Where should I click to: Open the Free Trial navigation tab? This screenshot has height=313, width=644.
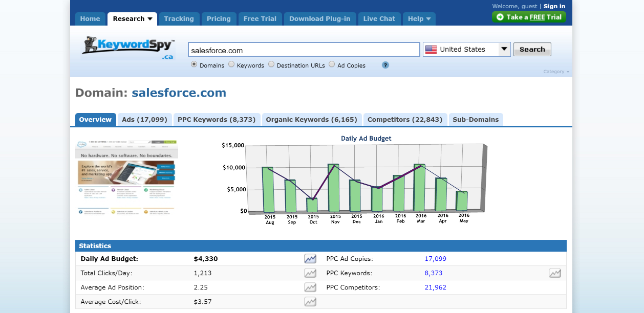point(260,19)
